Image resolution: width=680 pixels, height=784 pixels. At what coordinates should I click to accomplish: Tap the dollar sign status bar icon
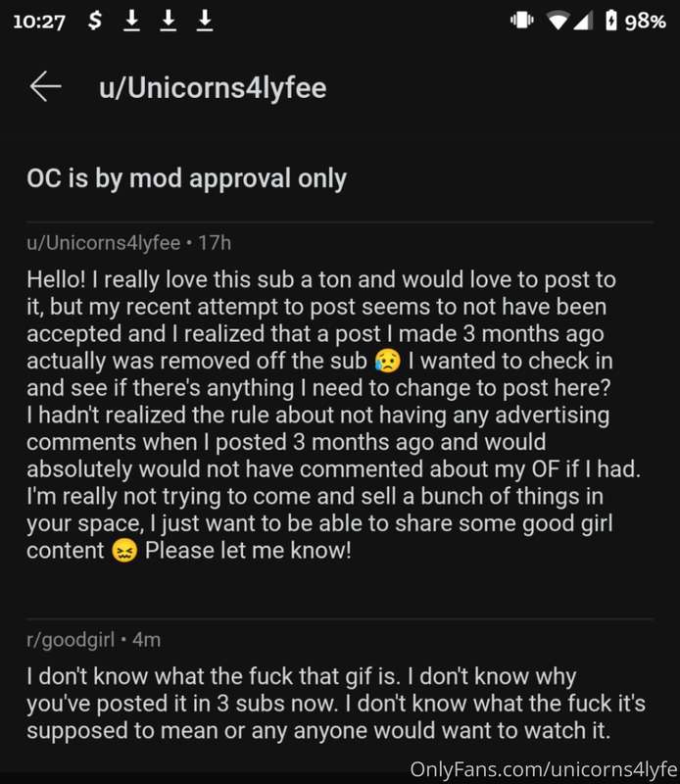(x=94, y=21)
